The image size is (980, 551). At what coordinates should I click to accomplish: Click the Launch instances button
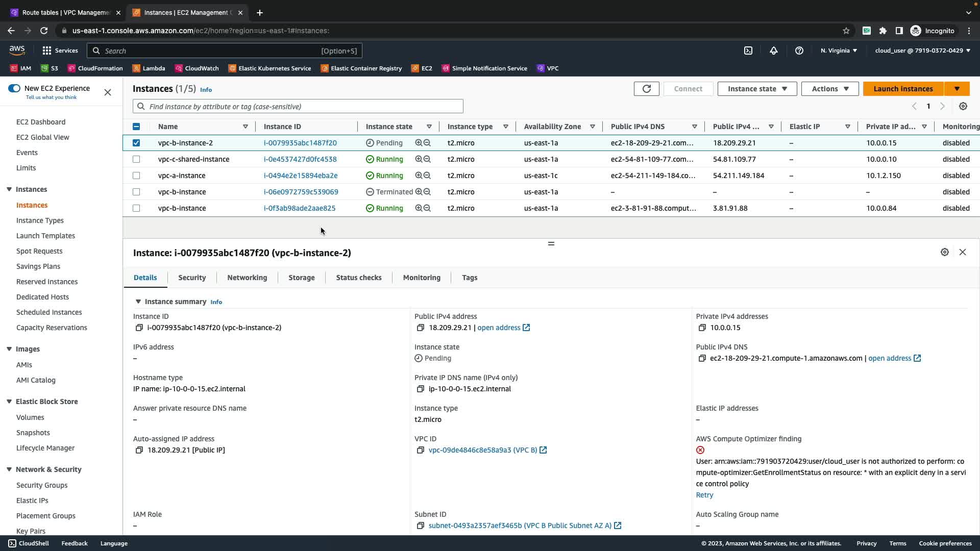click(902, 89)
